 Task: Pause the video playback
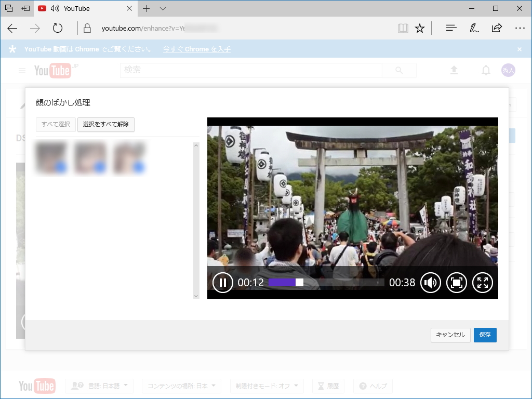222,283
